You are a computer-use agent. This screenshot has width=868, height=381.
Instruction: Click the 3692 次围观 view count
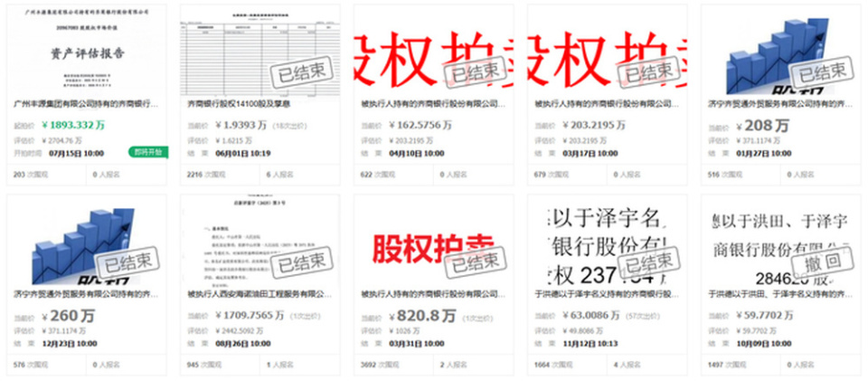(x=380, y=365)
